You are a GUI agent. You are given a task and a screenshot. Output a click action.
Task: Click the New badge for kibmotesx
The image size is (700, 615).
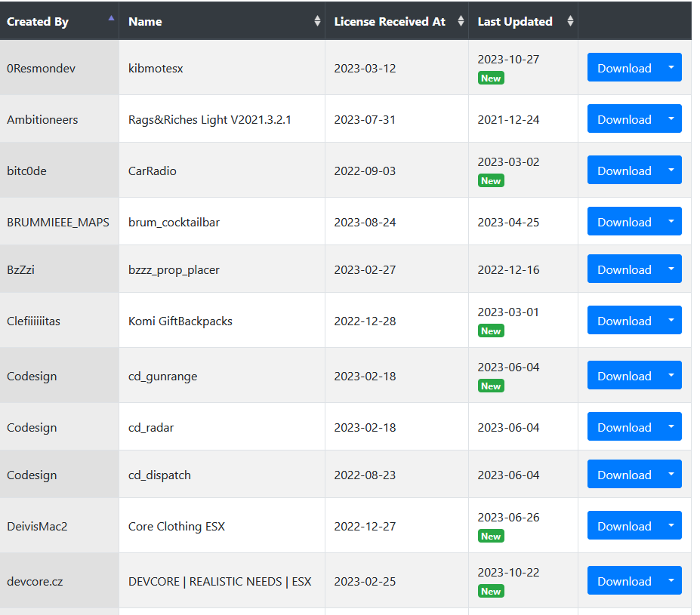[491, 78]
